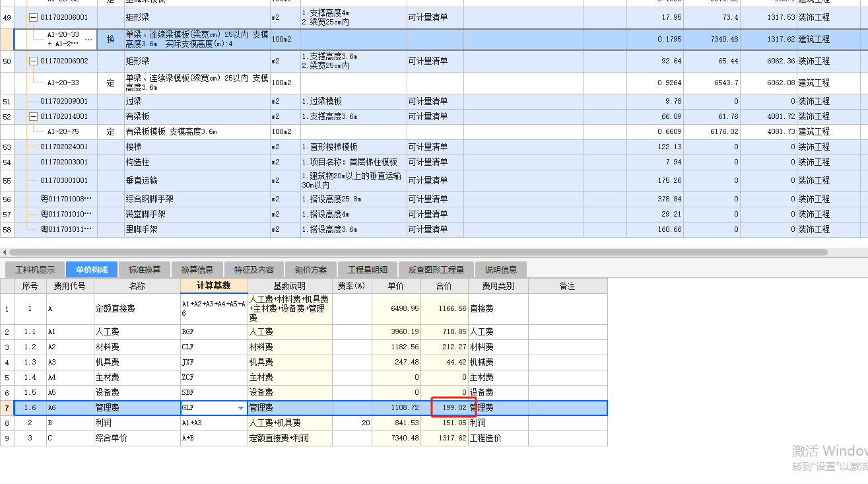868x484 pixels.
Task: Click the 92.64 quantity cell
Action: click(x=655, y=61)
